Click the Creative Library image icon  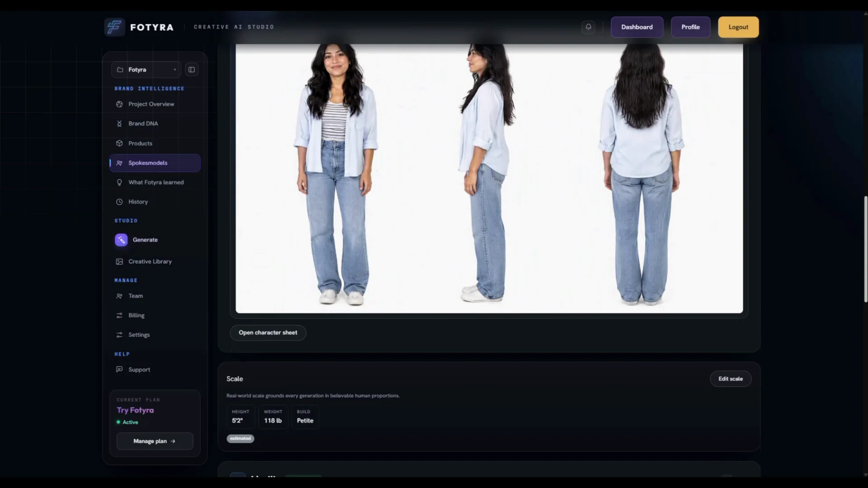(x=119, y=262)
